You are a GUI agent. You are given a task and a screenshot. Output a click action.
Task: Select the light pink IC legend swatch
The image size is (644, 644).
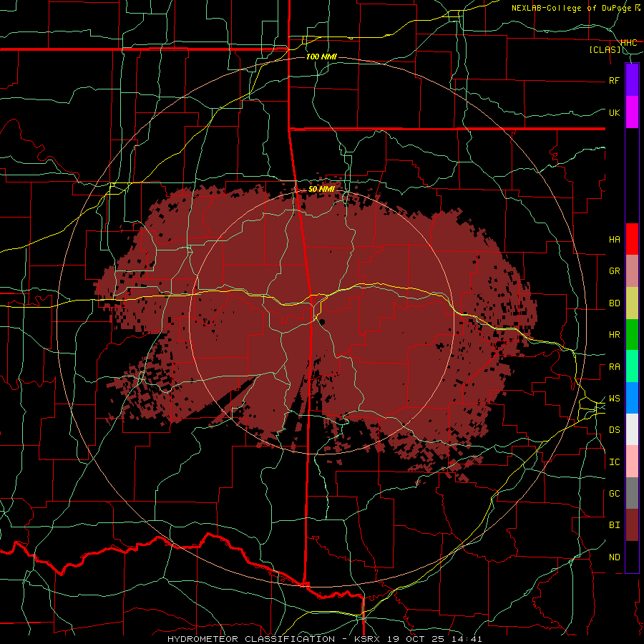632,462
